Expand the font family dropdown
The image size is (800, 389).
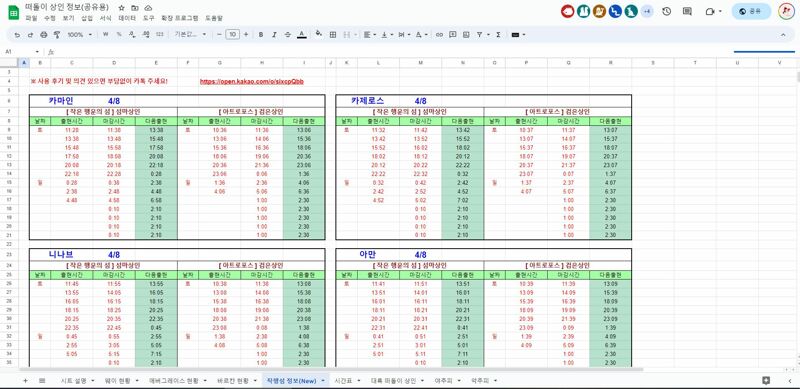point(190,35)
